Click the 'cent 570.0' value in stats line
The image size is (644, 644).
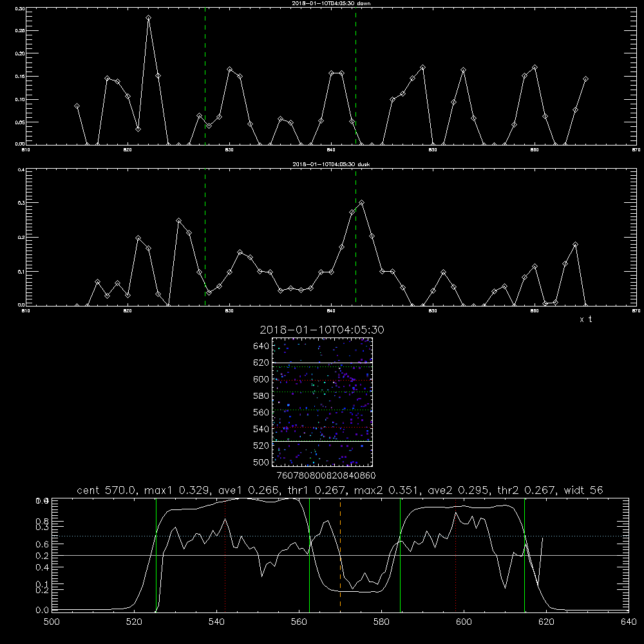click(105, 490)
